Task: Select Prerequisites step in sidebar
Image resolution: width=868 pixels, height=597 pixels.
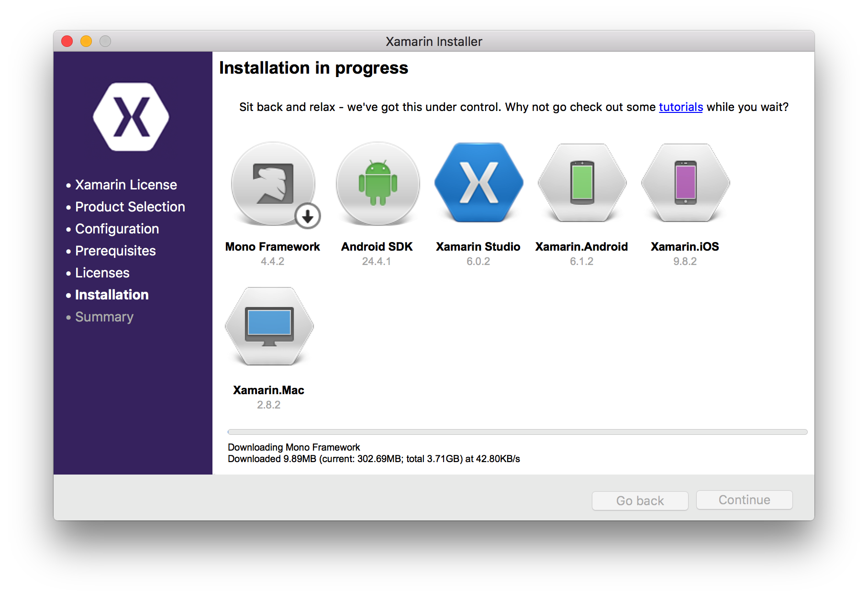Action: pos(115,251)
